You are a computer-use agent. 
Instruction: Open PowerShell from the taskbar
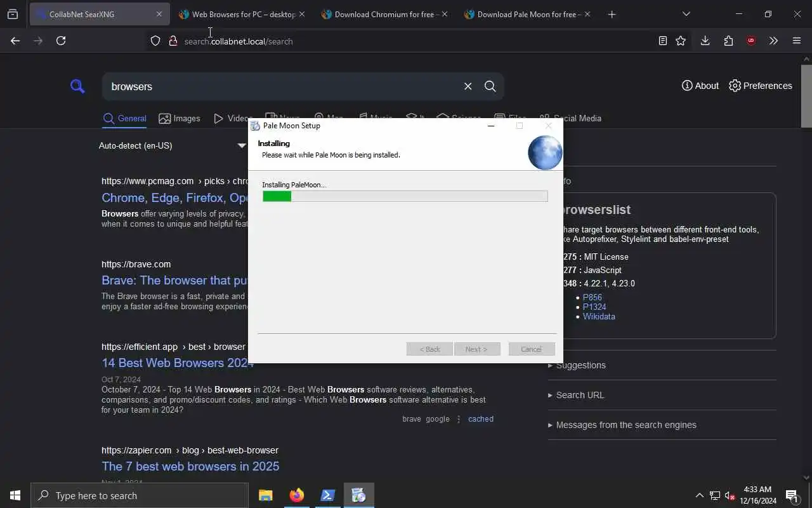coord(327,495)
